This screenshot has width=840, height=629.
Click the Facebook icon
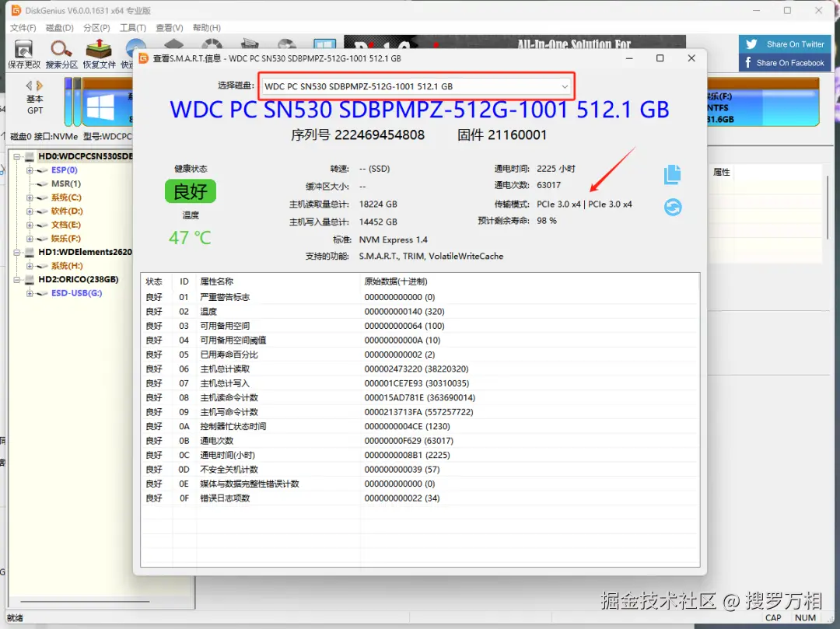click(x=748, y=63)
